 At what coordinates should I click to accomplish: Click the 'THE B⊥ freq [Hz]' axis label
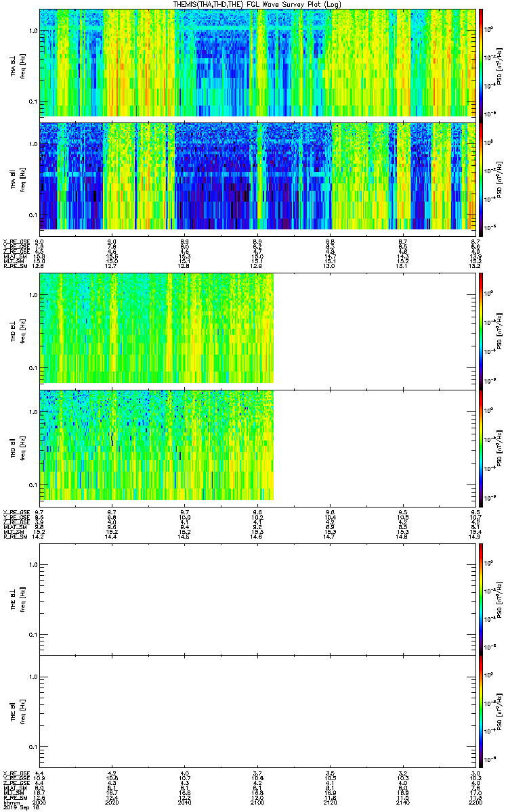(x=17, y=599)
